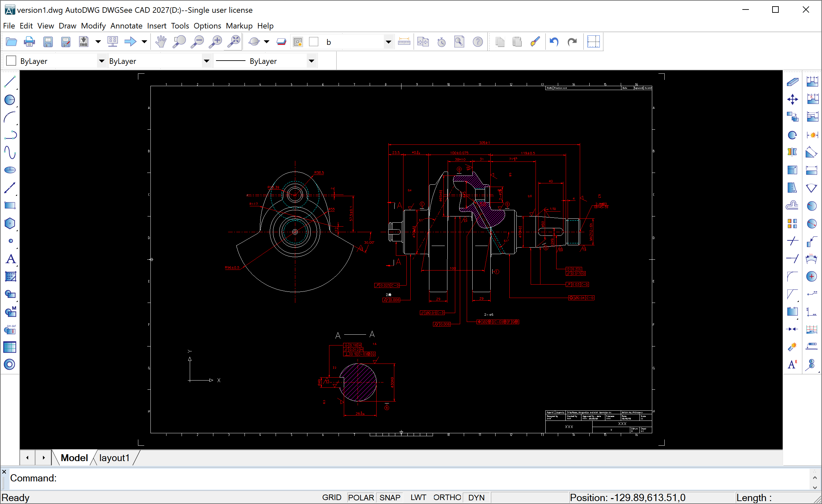Open the Insert menu
Image resolution: width=822 pixels, height=504 pixels.
(x=156, y=26)
